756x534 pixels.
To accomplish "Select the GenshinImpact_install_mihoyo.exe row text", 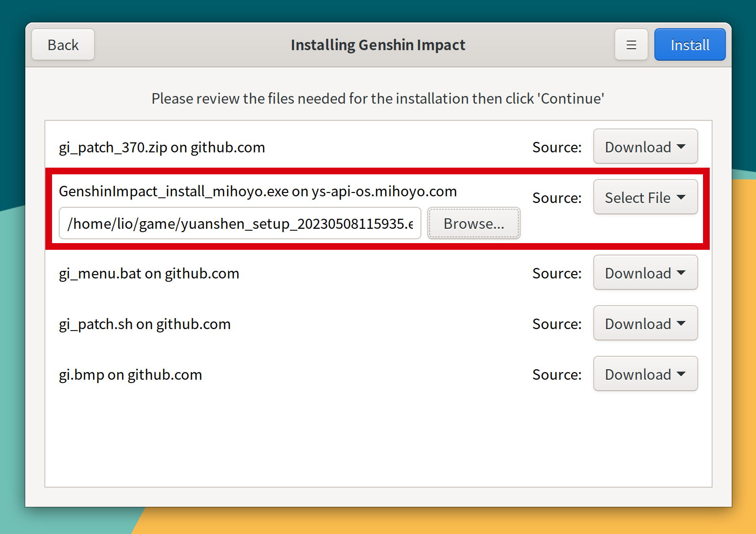I will click(258, 191).
